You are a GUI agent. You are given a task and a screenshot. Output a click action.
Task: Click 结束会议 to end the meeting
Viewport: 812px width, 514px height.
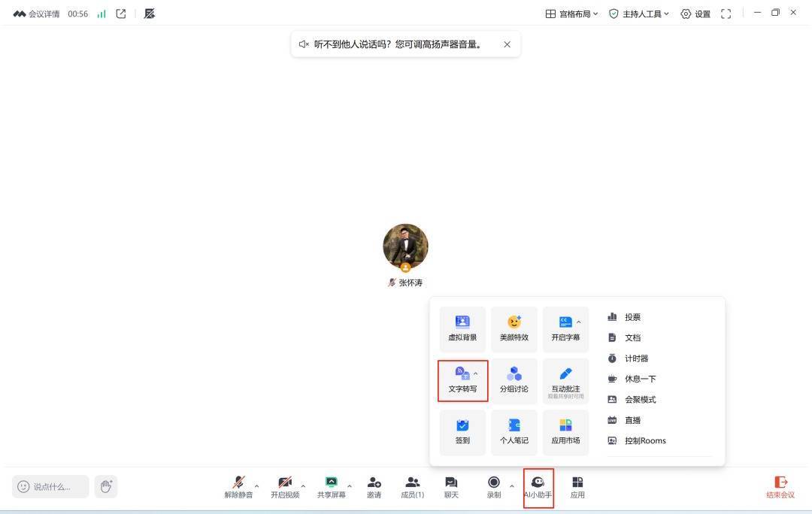point(780,487)
